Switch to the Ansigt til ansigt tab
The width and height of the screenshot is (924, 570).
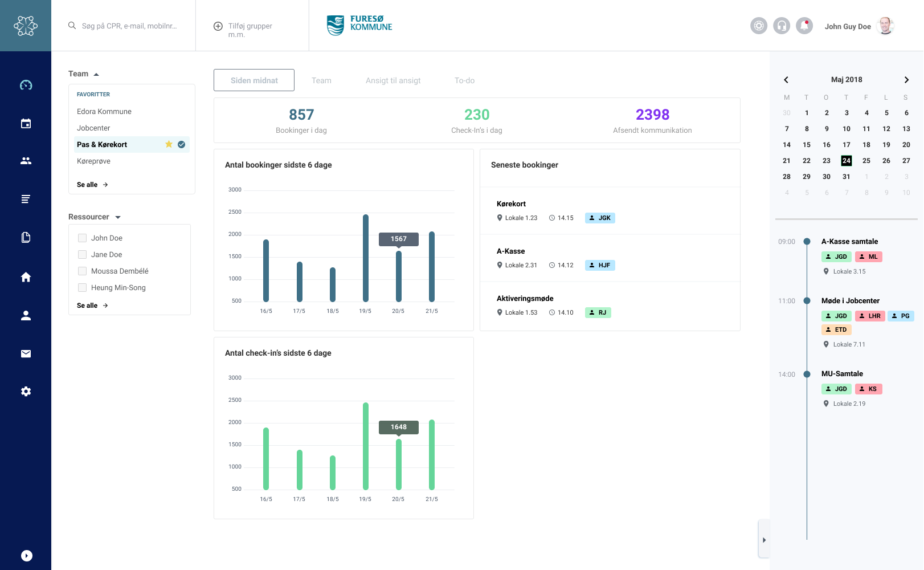(393, 80)
